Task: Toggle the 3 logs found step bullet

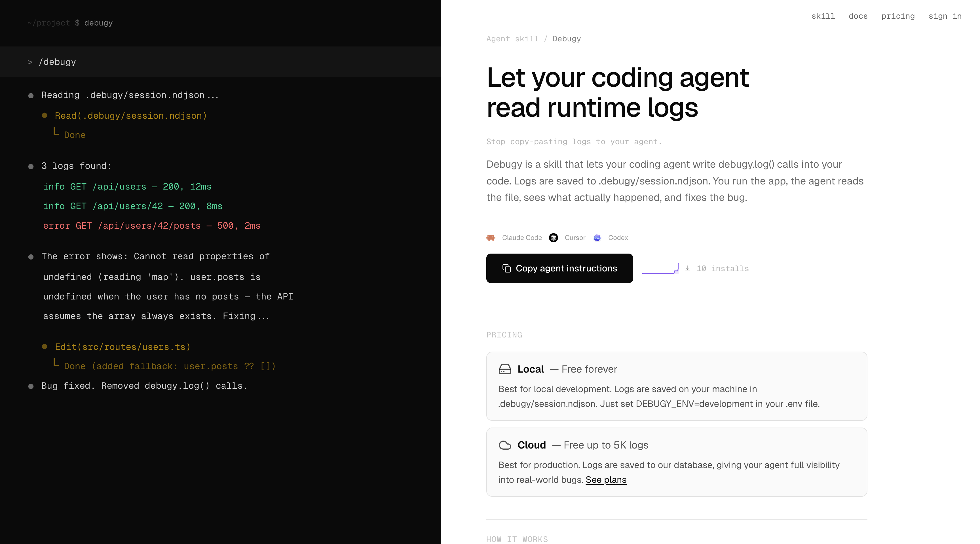Action: (x=31, y=166)
